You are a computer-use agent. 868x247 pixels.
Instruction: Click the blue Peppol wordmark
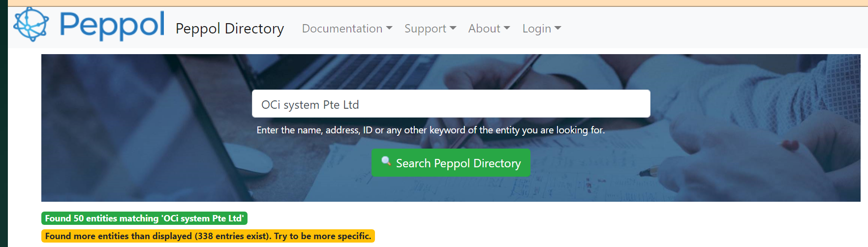[x=112, y=25]
